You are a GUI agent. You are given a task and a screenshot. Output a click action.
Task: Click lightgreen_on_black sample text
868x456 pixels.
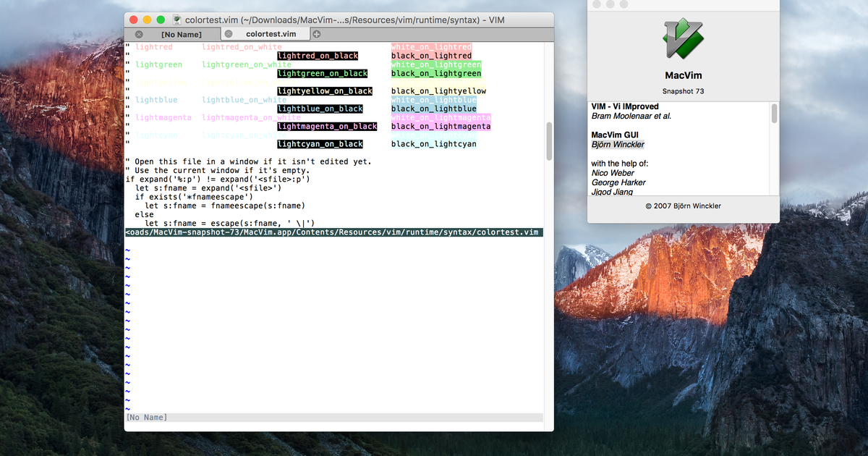pyautogui.click(x=323, y=73)
